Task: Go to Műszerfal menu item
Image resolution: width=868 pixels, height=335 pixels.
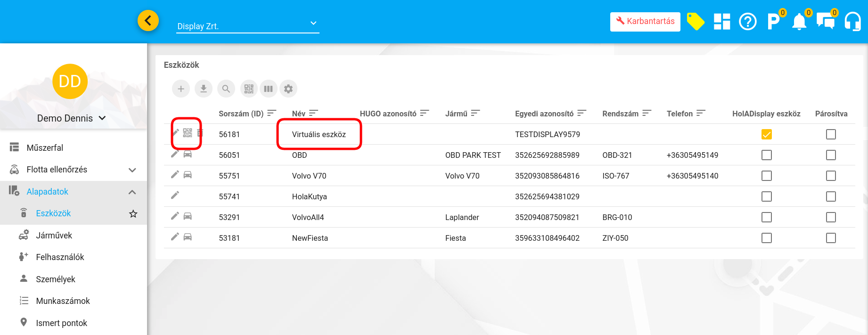Action: (45, 148)
